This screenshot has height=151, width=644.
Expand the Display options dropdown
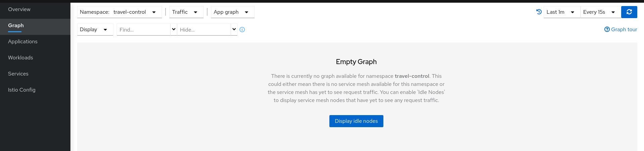pyautogui.click(x=95, y=30)
